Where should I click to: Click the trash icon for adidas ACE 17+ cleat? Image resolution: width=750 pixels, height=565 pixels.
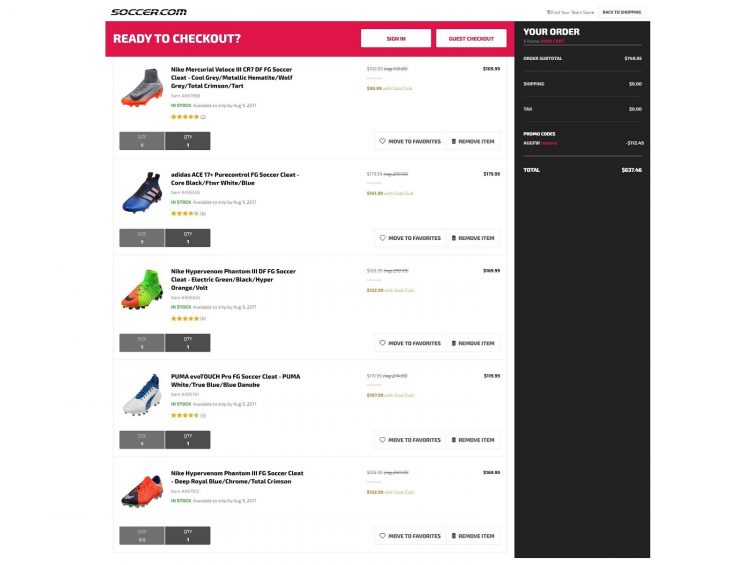454,238
